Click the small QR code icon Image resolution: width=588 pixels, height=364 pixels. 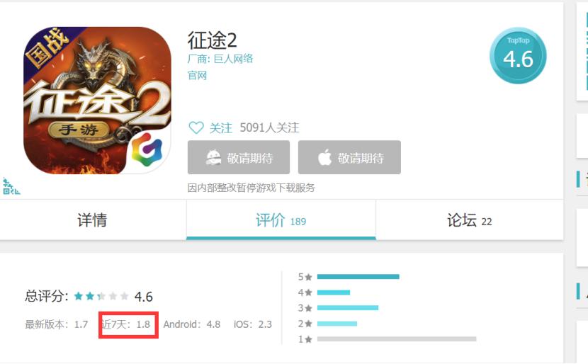(x=11, y=187)
